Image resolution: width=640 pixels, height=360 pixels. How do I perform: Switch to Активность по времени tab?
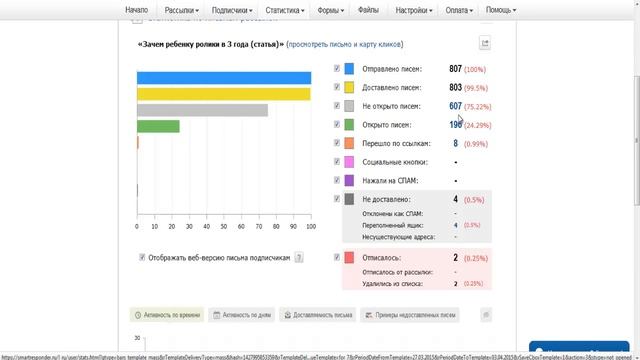167,315
